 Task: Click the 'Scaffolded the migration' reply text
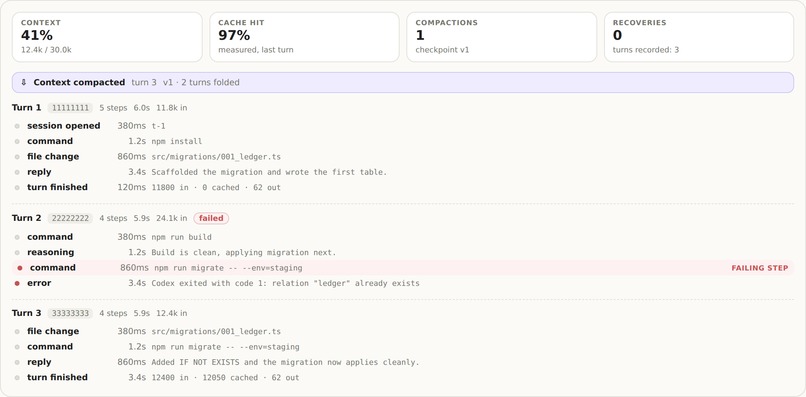[269, 172]
